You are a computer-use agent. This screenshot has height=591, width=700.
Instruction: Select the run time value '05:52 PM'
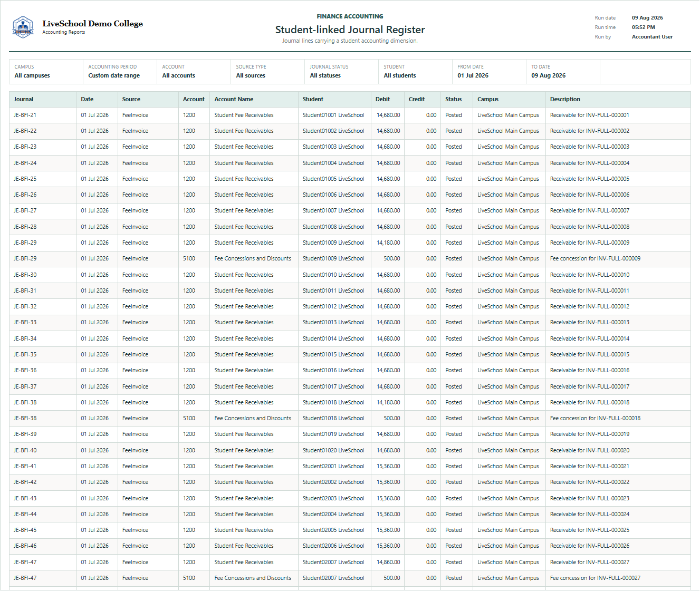point(644,27)
